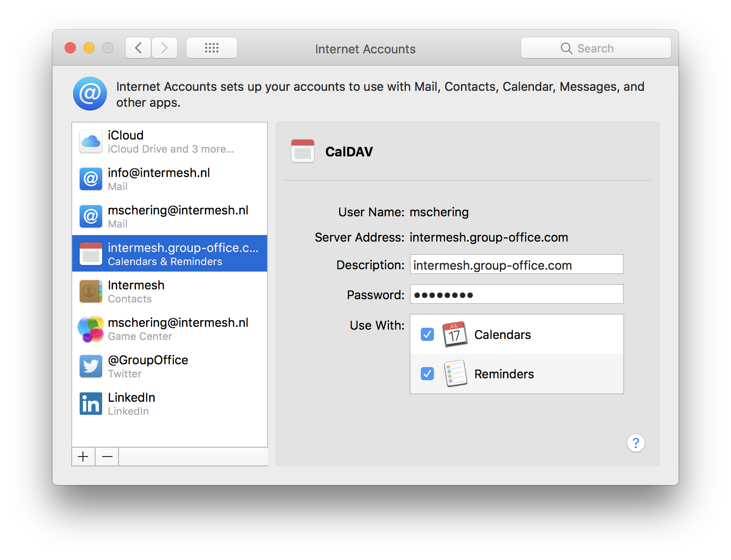Minimize the Internet Accounts window
Screen dimensions: 731x560
click(x=89, y=48)
